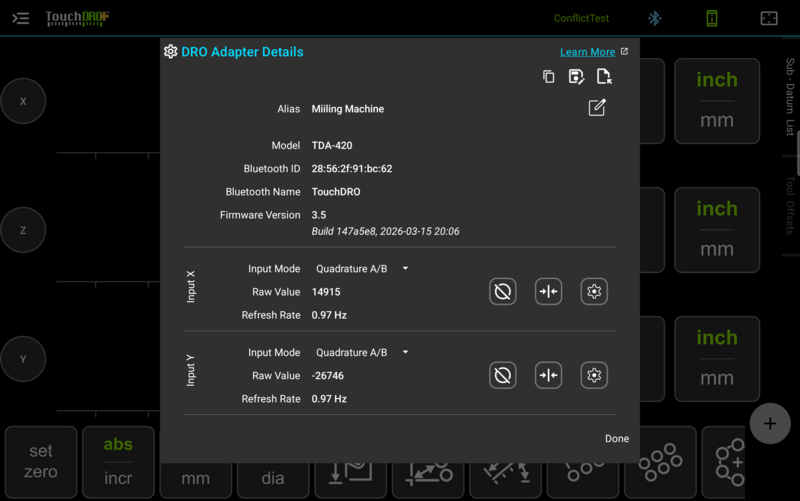Center Input Y raw value icon
Screen dimensions: 800x501
[x=548, y=375]
